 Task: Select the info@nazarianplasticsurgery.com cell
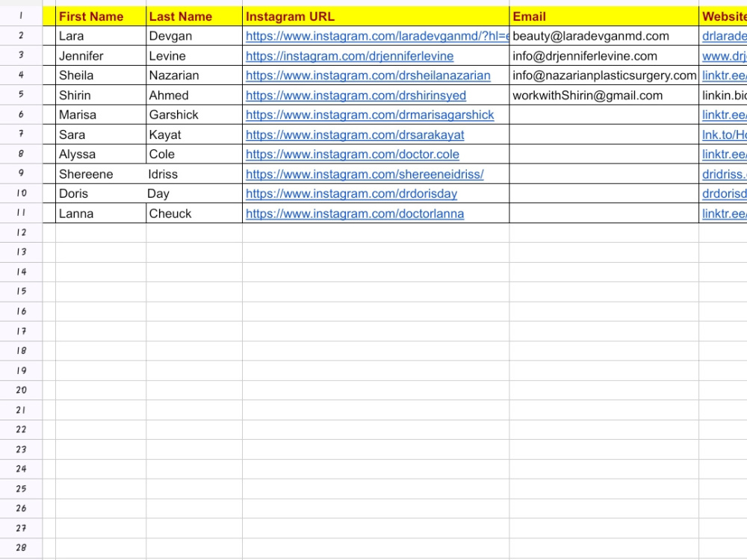pyautogui.click(x=604, y=75)
